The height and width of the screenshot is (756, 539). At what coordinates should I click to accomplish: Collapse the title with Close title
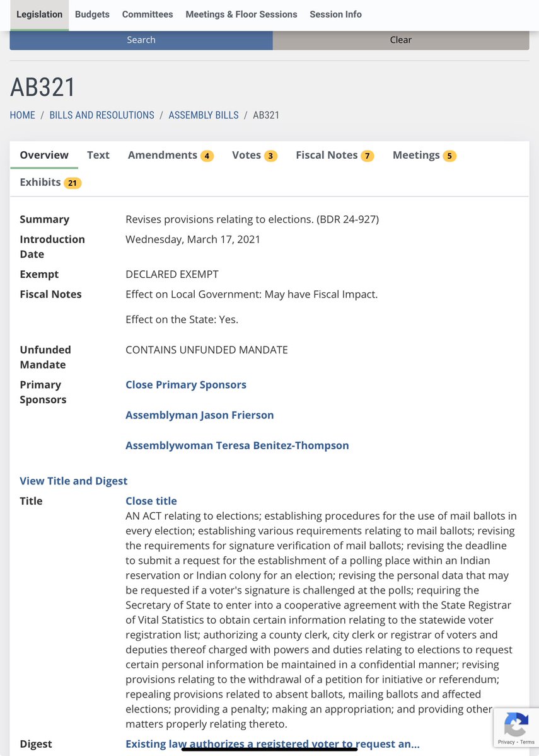click(151, 501)
